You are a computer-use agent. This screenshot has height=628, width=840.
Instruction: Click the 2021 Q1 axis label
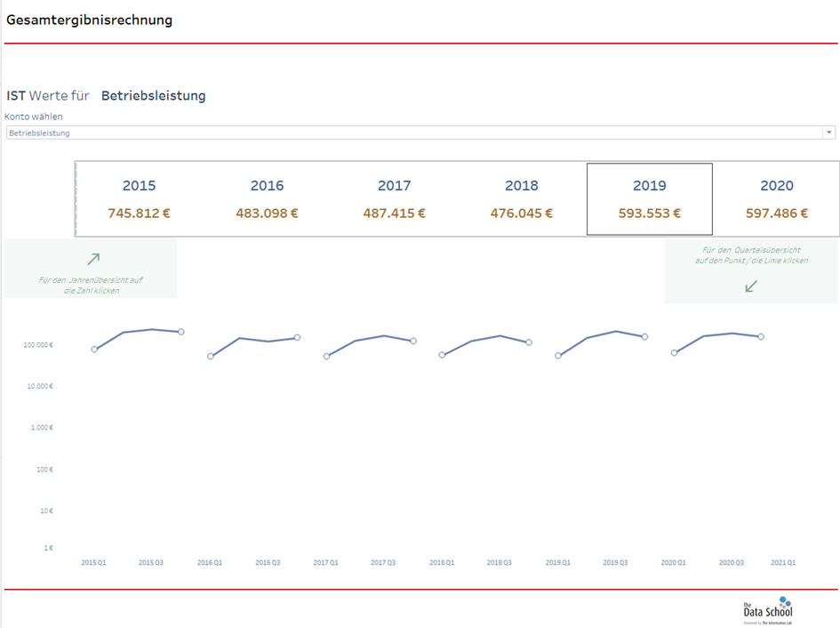(783, 562)
